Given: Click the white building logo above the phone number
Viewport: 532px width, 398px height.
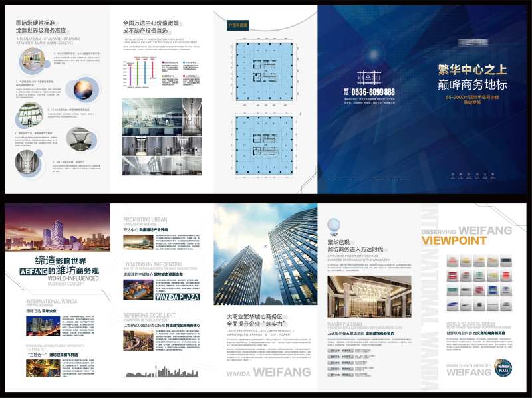Looking at the screenshot, I should coord(369,78).
